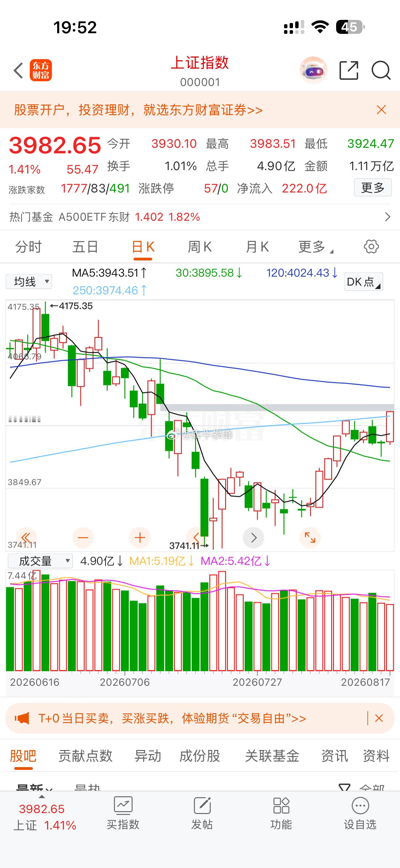Image resolution: width=400 pixels, height=868 pixels.
Task: Tap the MA2:5.42亿 volume average label
Action: 236,561
